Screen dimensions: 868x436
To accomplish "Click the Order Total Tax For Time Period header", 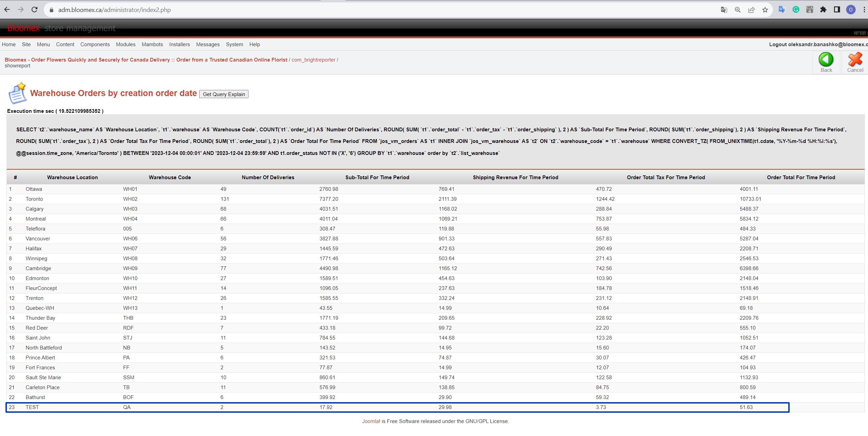I will (x=666, y=177).
